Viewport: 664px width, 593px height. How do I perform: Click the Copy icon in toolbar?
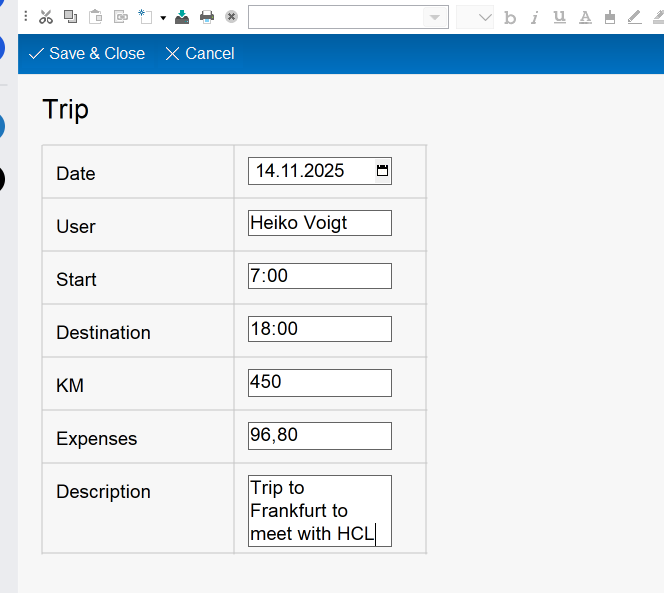[x=70, y=17]
